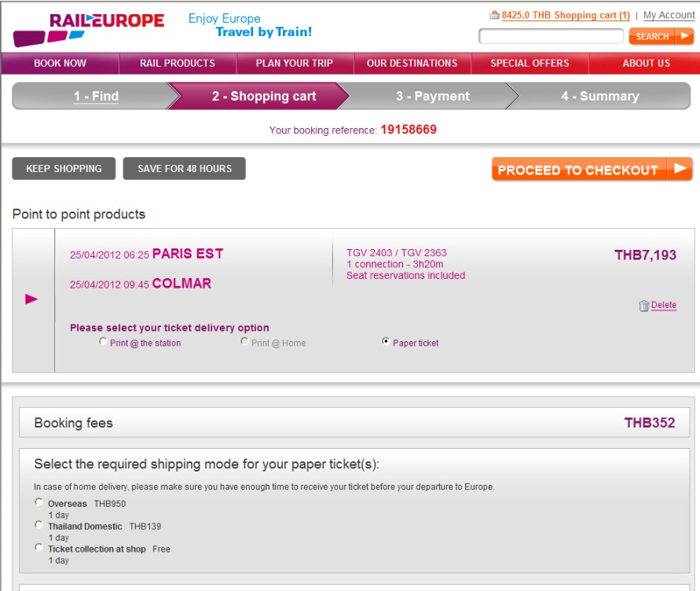Click the Enjoy Europe Travel by Train slogan
The height and width of the screenshot is (591, 700).
250,25
